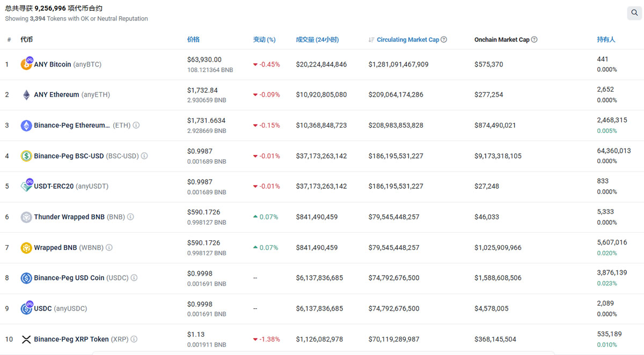Click holders count 5,607,016
644x355 pixels.
click(612, 242)
